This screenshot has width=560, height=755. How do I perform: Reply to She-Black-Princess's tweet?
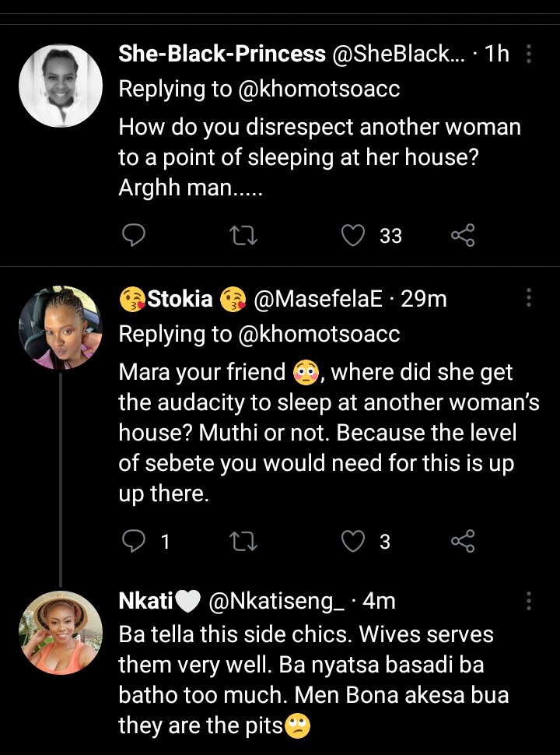135,235
